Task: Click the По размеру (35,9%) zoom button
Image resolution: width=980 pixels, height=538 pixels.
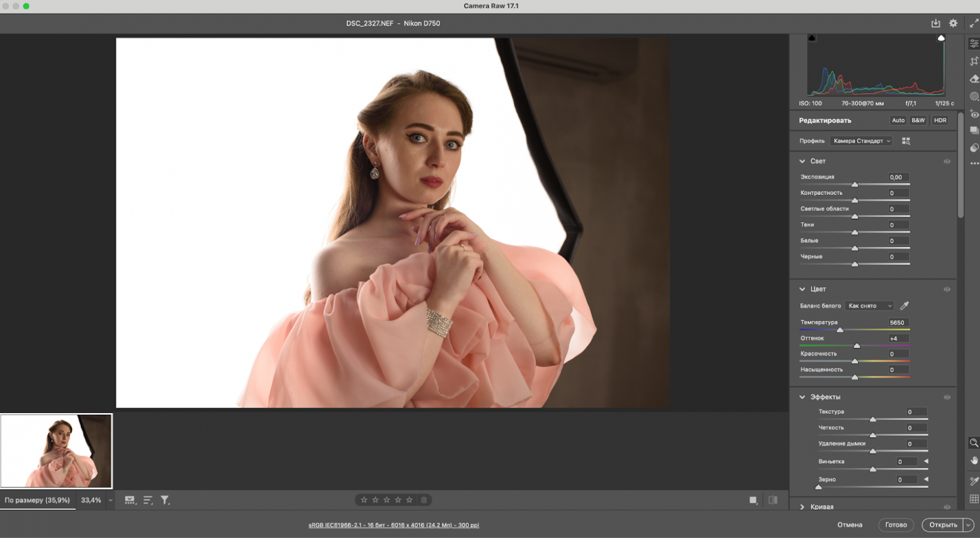Action: [x=37, y=500]
